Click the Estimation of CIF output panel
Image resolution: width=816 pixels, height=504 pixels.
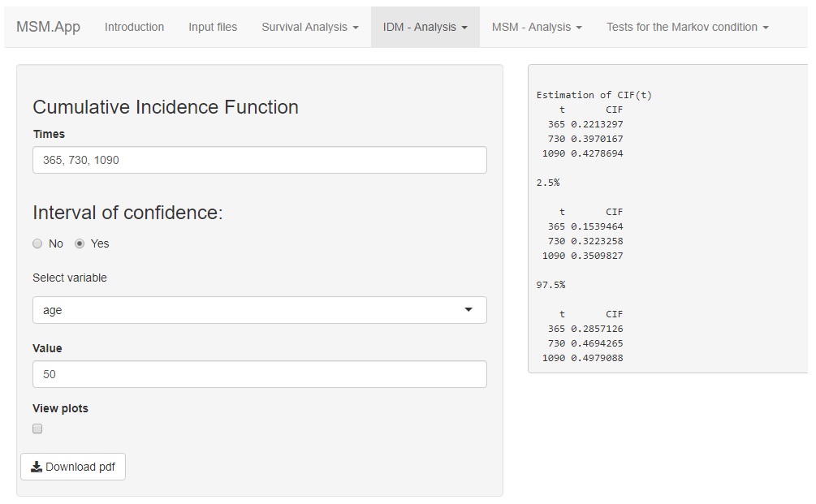coord(666,219)
